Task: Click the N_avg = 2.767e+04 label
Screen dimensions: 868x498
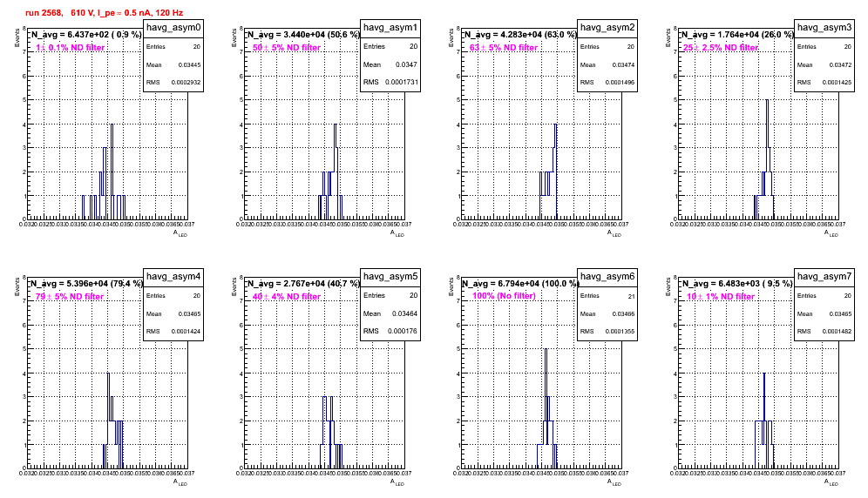Action: 302,283
